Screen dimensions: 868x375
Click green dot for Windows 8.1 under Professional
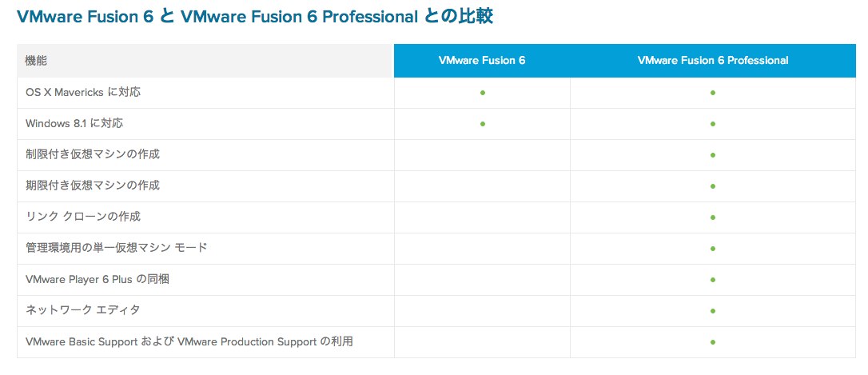click(713, 123)
